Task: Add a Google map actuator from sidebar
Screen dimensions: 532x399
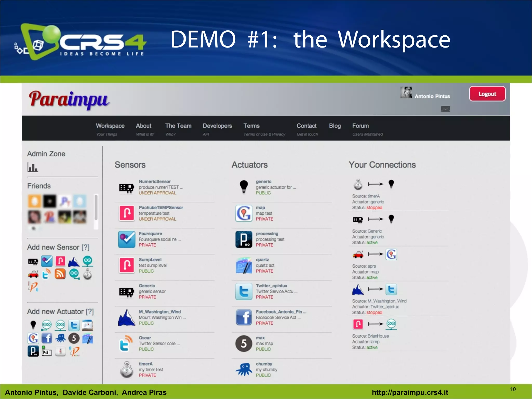Action: click(x=33, y=338)
